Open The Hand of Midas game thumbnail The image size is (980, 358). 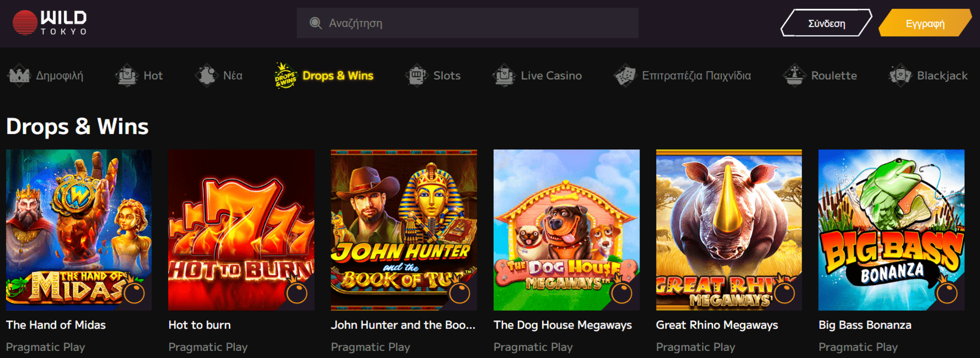79,230
